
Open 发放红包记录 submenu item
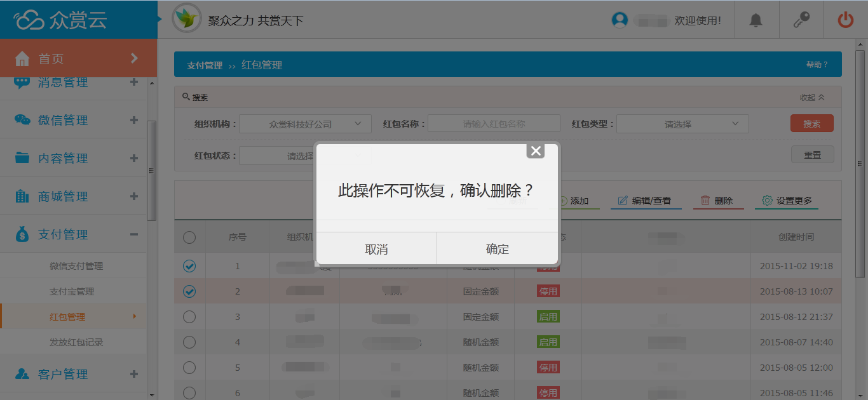[x=76, y=342]
